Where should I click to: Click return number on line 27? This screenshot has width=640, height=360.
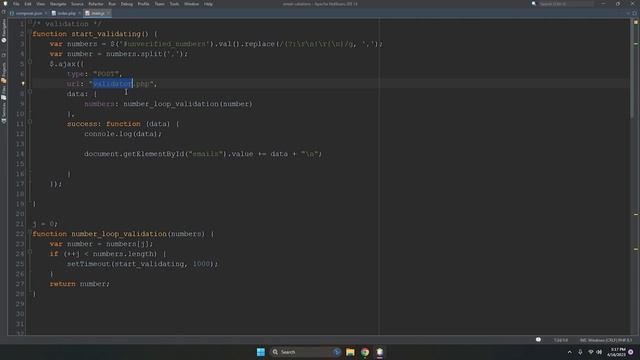pos(80,284)
